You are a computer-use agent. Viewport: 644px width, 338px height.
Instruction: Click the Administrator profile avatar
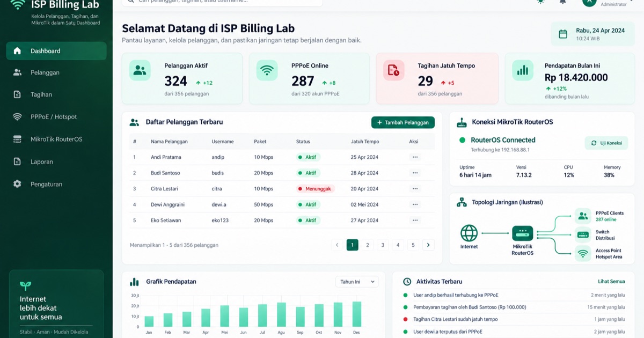589,2
